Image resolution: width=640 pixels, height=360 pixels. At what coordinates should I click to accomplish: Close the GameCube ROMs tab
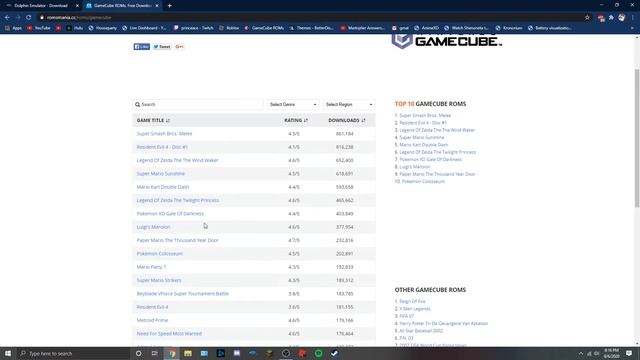(x=157, y=6)
